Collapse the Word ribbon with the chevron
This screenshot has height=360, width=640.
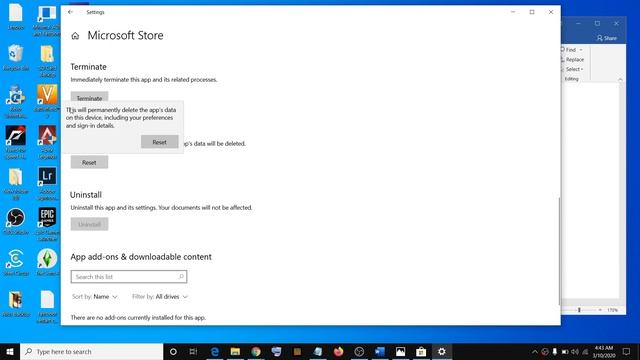click(x=620, y=80)
